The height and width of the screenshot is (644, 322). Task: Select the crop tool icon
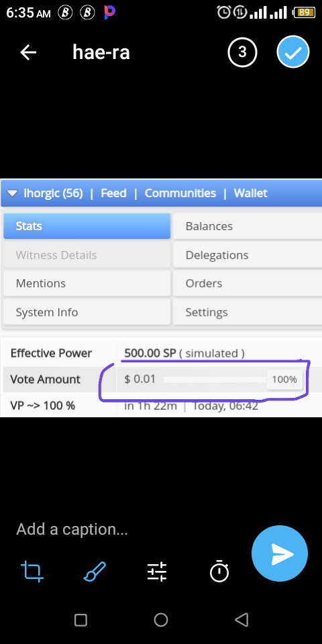(x=32, y=572)
